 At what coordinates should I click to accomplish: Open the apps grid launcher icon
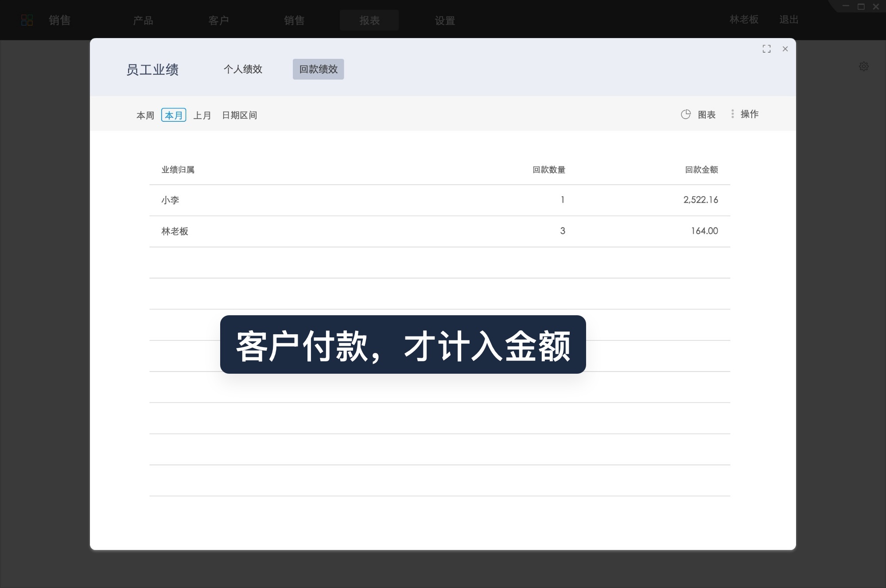(x=27, y=20)
